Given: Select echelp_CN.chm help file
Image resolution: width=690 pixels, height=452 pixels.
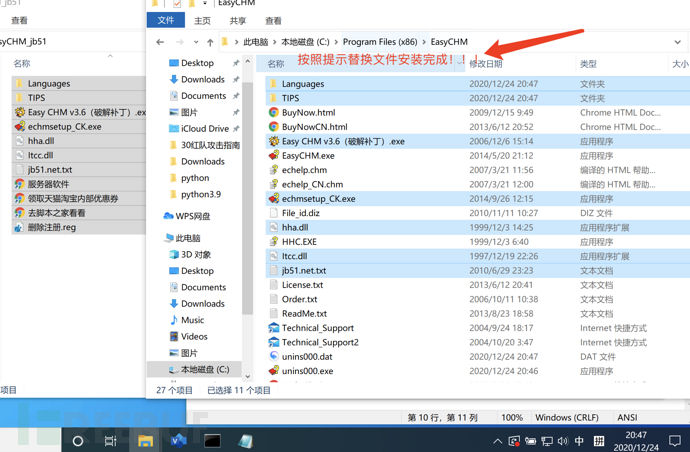Looking at the screenshot, I should pos(312,184).
